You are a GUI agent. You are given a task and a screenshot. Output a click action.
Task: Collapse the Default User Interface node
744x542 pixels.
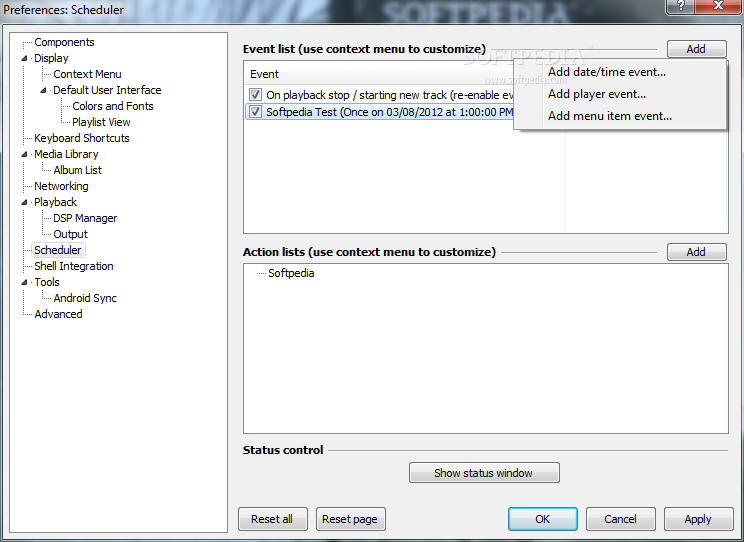click(x=44, y=91)
